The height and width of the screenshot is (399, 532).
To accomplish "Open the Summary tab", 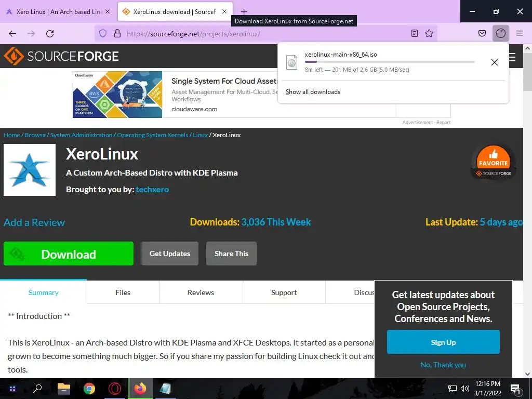I will 44,292.
